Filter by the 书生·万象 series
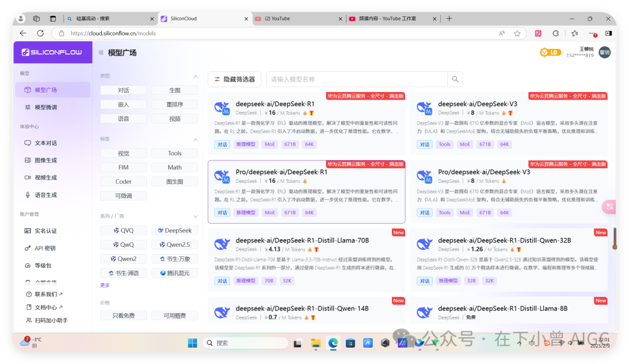 click(x=175, y=259)
